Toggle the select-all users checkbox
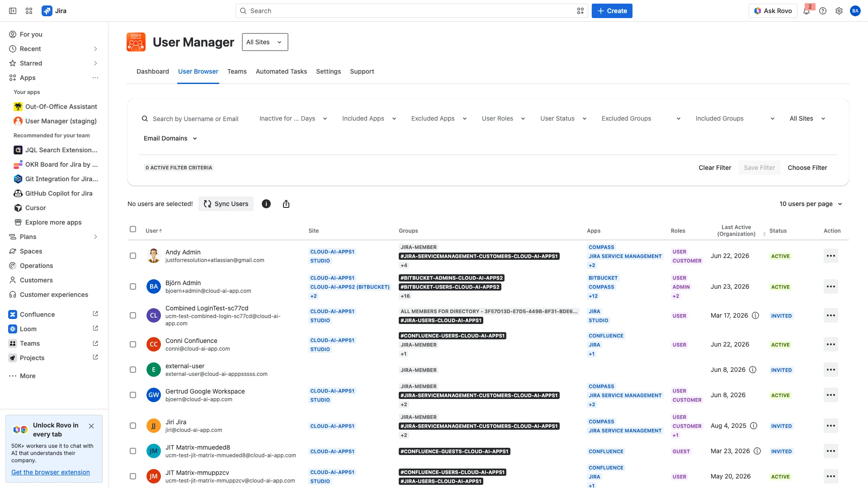The image size is (868, 488). click(133, 229)
